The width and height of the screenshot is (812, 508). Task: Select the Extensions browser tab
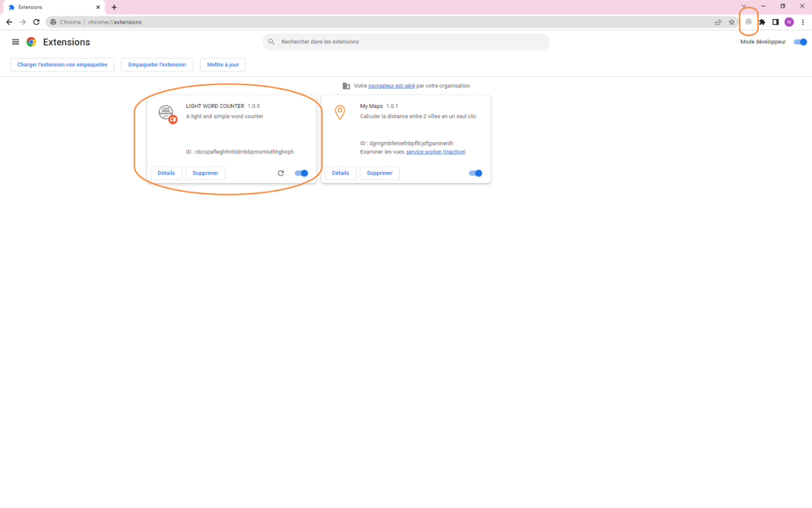click(x=53, y=7)
